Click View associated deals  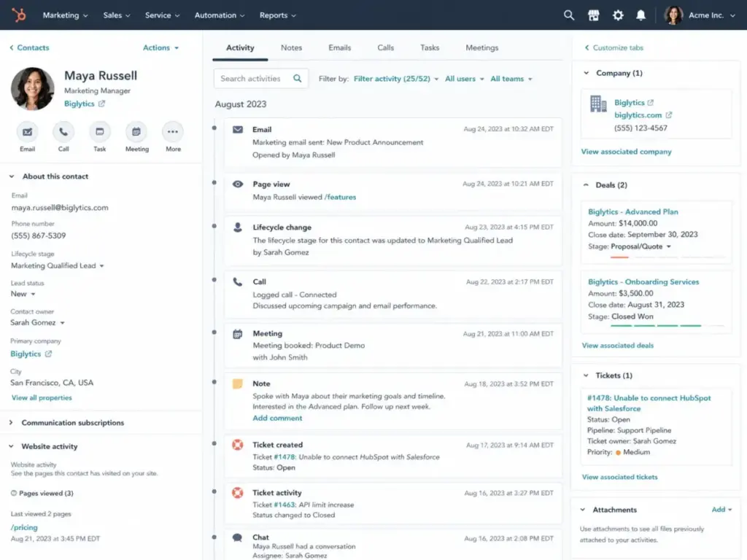[617, 345]
